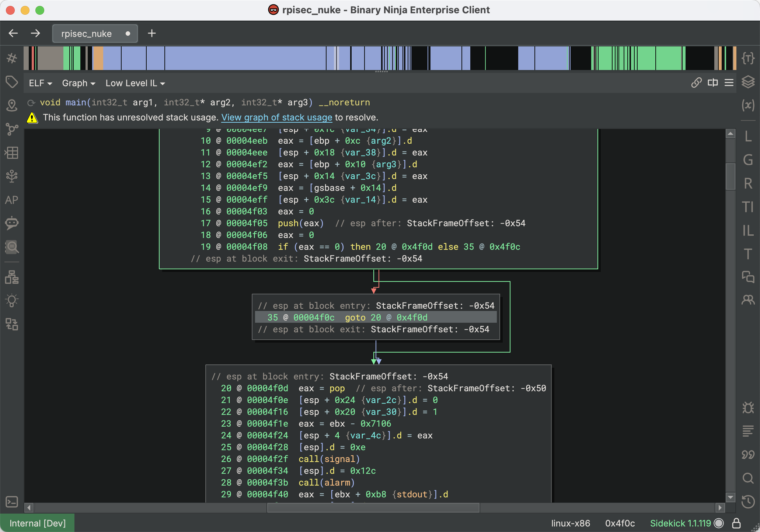Open the search magnifier sidebar icon
Image resolution: width=760 pixels, height=532 pixels.
[12, 247]
